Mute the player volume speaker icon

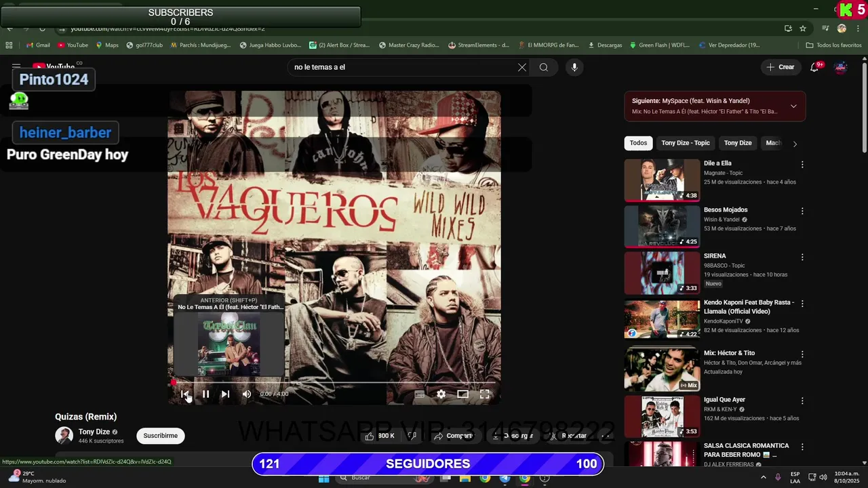pos(247,394)
